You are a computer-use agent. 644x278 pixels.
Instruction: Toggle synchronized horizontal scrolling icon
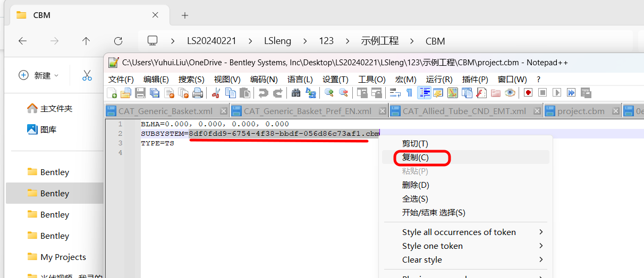coord(376,93)
